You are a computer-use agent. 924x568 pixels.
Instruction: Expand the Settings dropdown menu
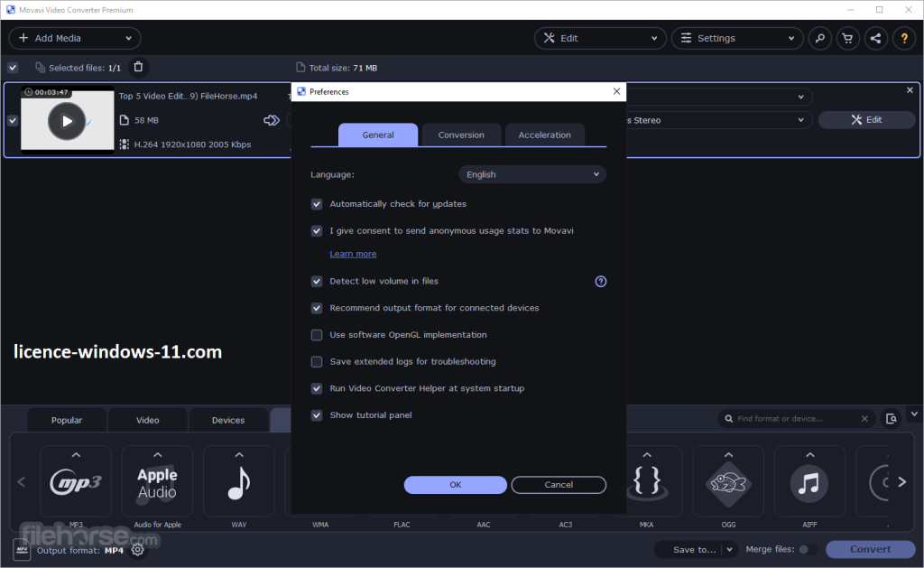tap(736, 38)
